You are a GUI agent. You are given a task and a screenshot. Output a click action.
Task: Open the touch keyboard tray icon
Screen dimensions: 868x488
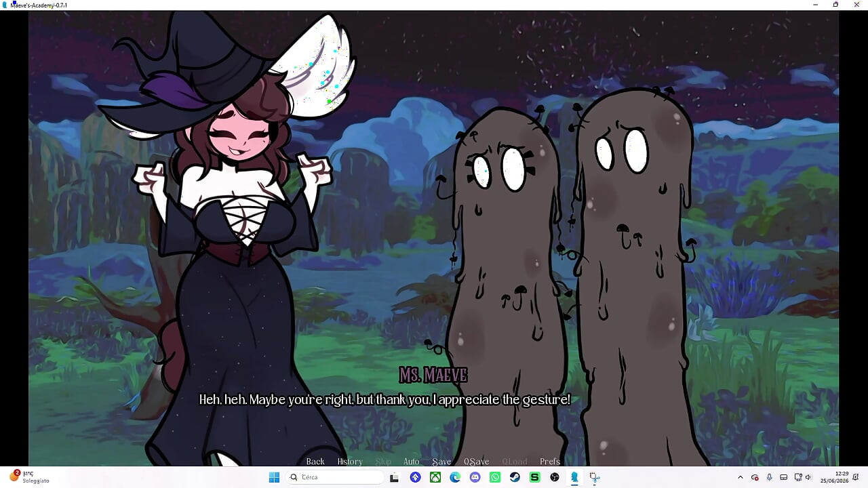click(x=783, y=477)
